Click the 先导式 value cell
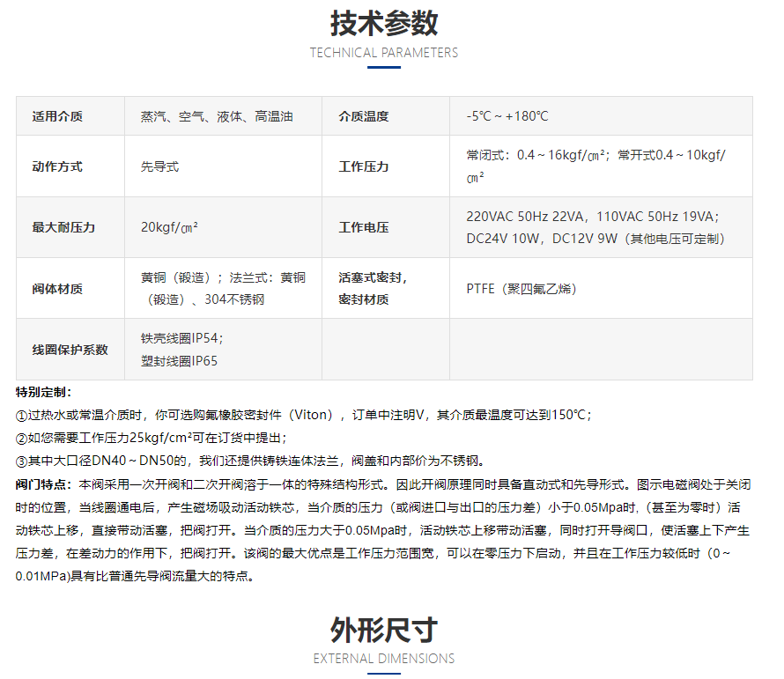The image size is (784, 679). pos(160,166)
